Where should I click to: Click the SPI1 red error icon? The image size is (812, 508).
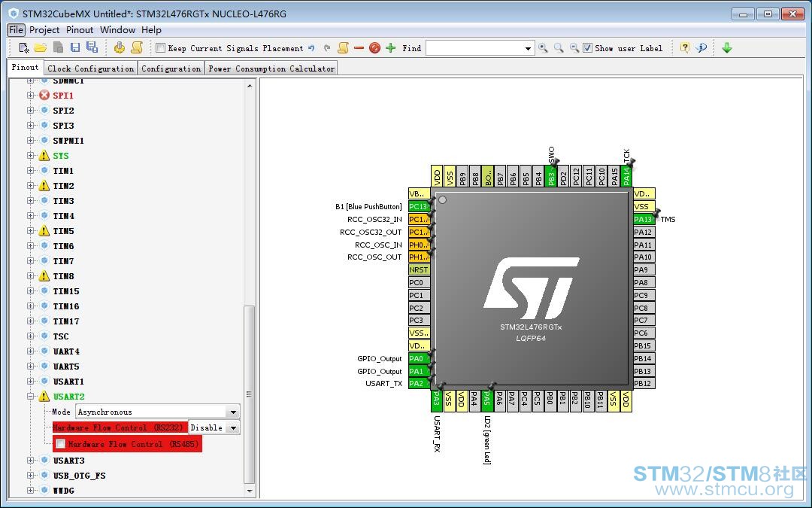click(44, 96)
